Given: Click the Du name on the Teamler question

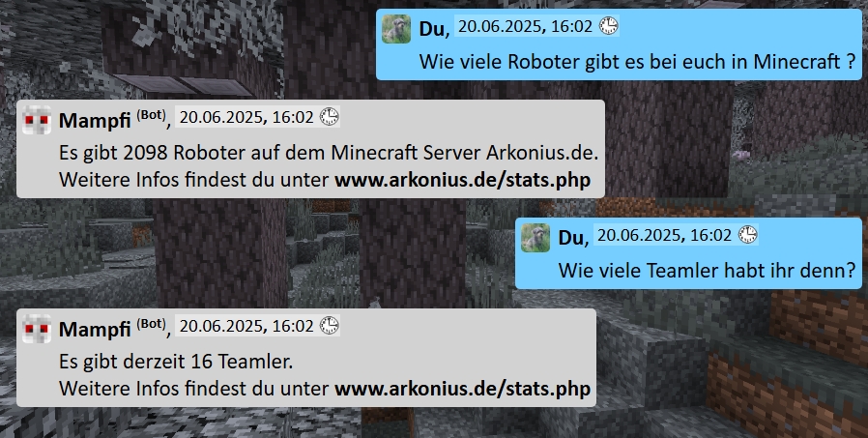Looking at the screenshot, I should point(570,238).
